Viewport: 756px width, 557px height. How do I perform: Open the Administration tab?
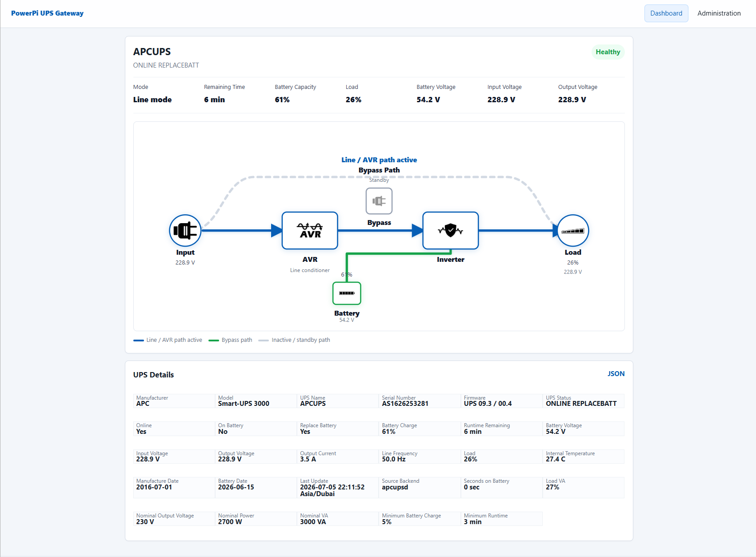click(719, 13)
